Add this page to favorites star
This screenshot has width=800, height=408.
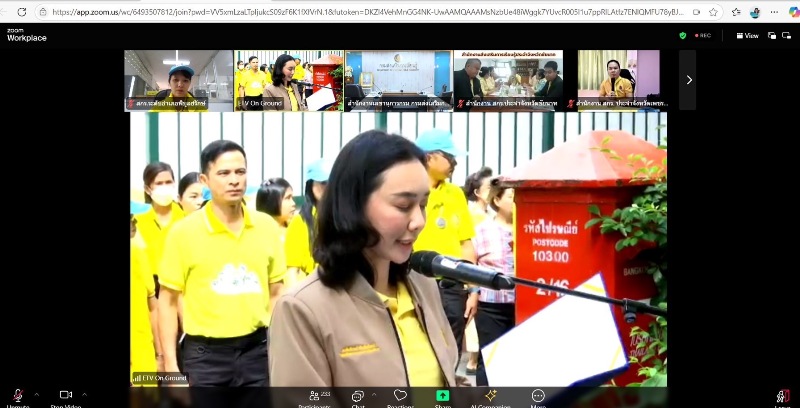point(713,12)
